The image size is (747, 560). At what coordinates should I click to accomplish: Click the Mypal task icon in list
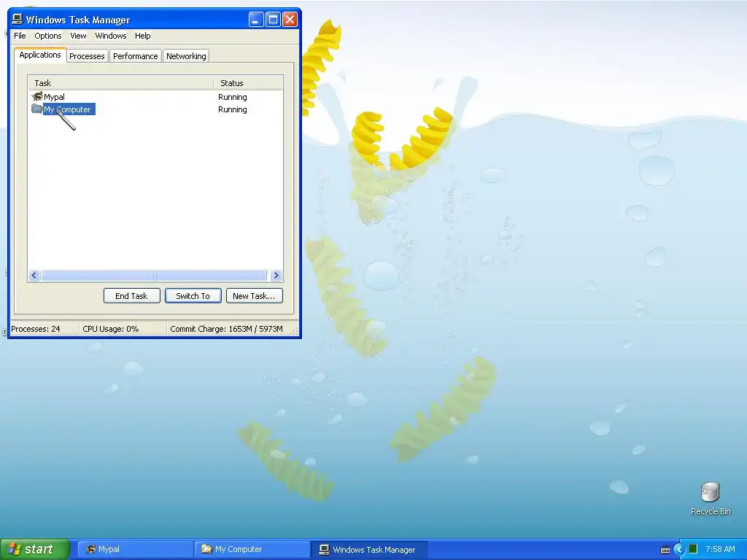click(37, 97)
